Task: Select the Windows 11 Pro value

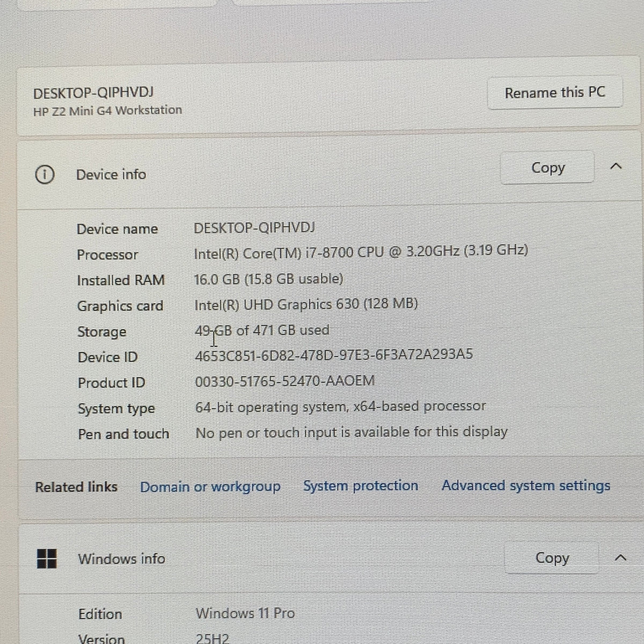Action: 245,613
